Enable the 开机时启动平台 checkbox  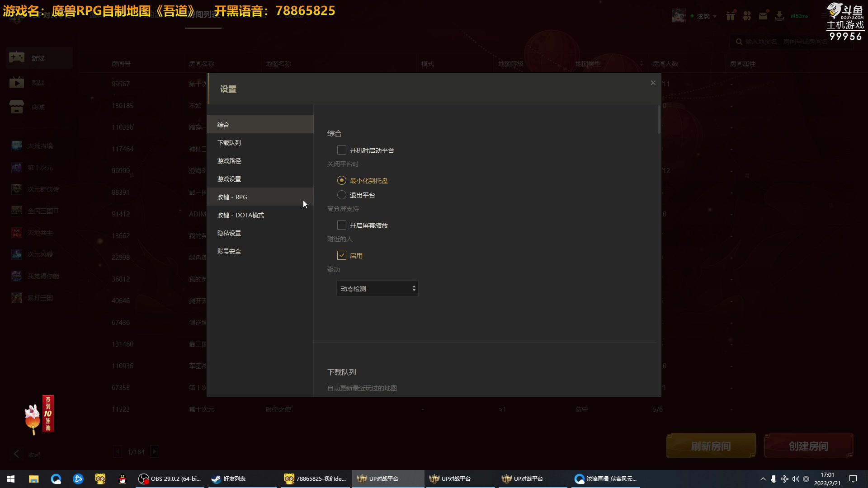(x=342, y=150)
